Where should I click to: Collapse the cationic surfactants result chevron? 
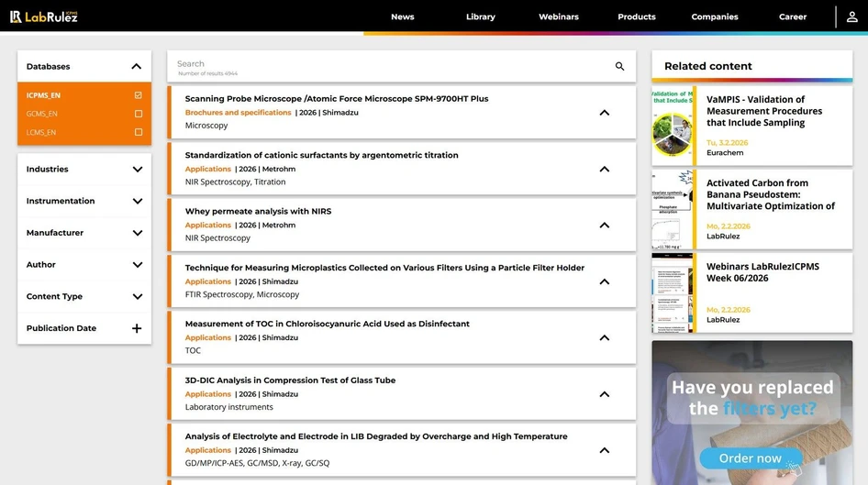click(605, 170)
